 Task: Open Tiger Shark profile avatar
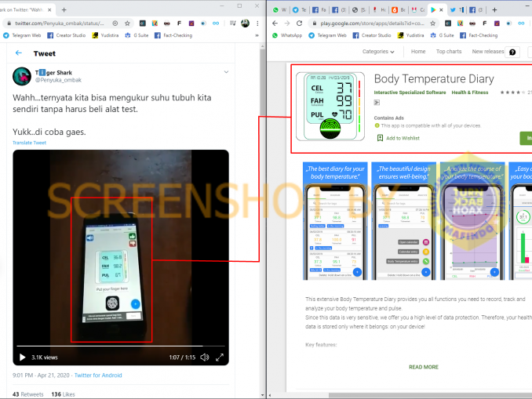pos(22,76)
